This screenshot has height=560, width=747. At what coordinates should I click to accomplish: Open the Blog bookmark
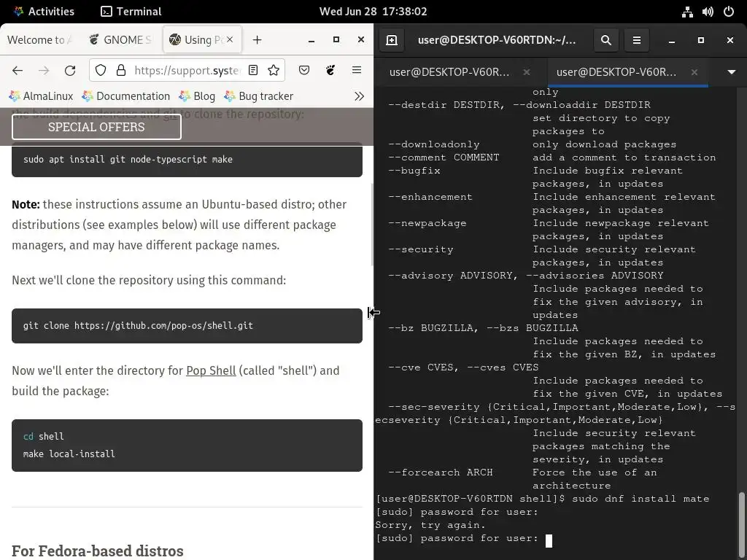[x=197, y=96]
